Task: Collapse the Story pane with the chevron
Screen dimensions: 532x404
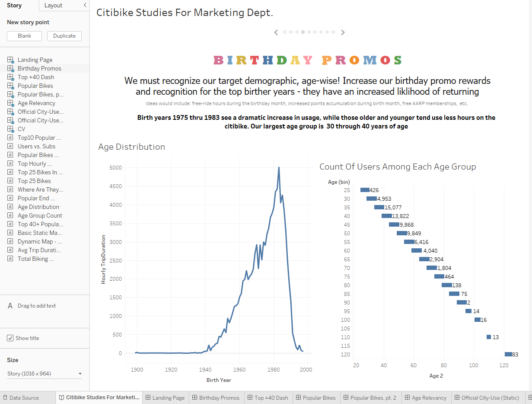Action: tap(85, 6)
